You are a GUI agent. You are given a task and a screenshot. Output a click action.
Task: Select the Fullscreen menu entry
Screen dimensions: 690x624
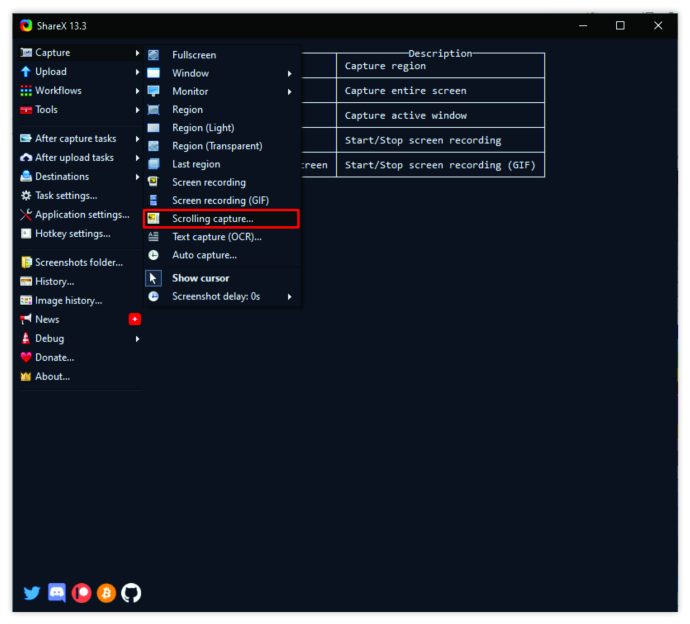[222, 55]
